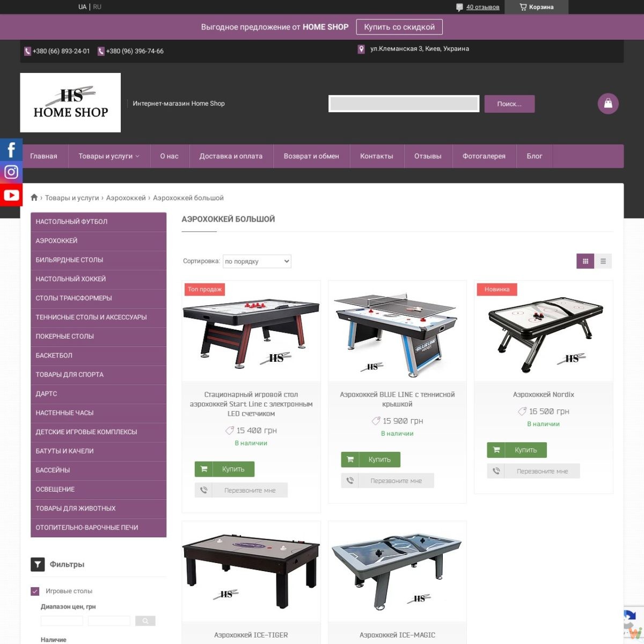Switch to list view layout
644x644 pixels.
603,261
